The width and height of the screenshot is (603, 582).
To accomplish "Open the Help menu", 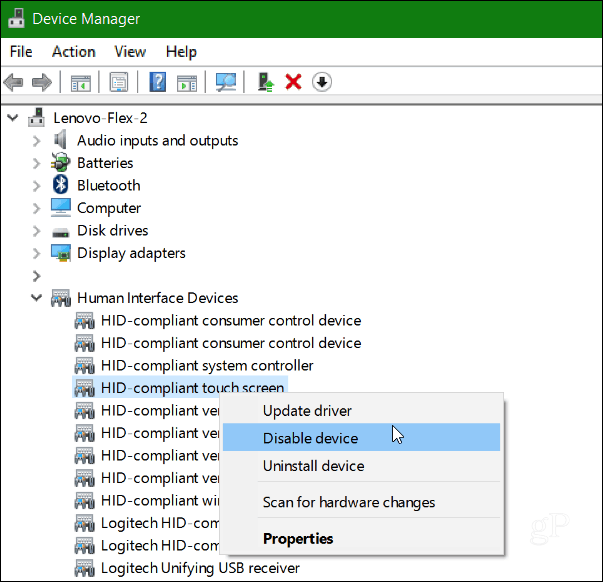I will 181,52.
